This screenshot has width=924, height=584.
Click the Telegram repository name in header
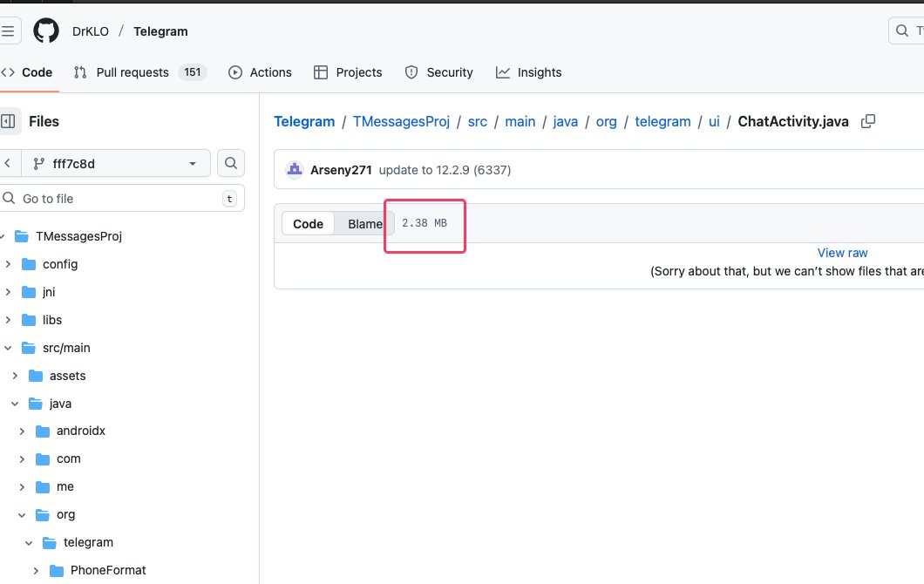tap(160, 31)
